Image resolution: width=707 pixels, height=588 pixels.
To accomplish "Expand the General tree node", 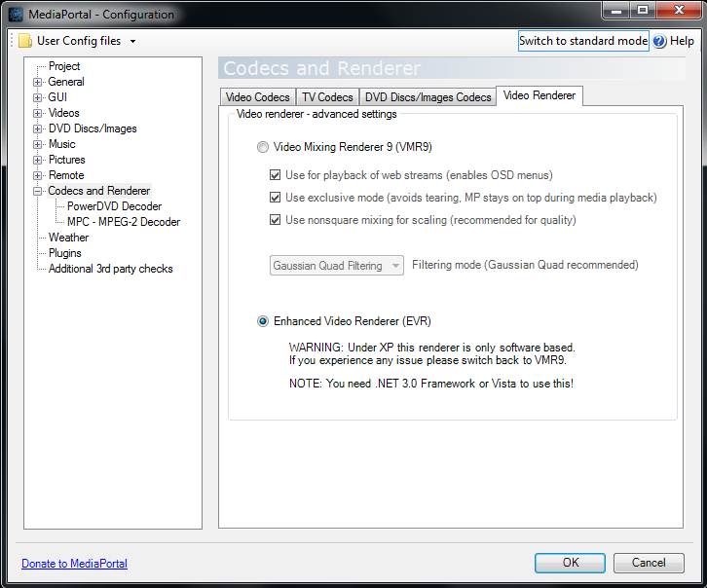I will coord(37,82).
